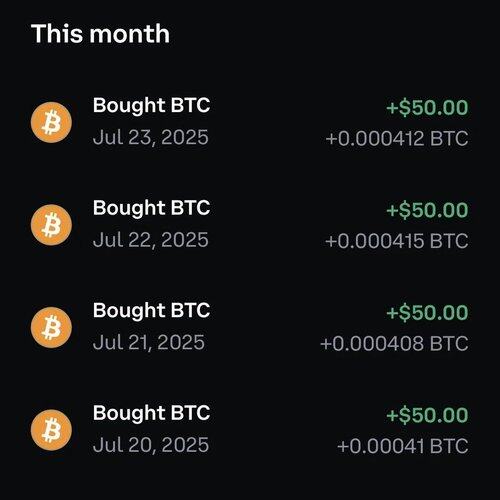Tap the Bitcoin icon for Jul 20 purchase
Viewport: 500px width, 500px height.
point(51,430)
